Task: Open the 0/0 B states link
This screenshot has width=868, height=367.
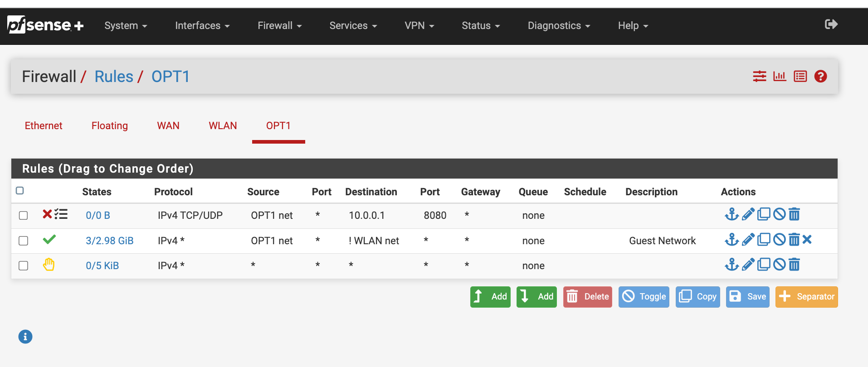Action: pos(98,216)
